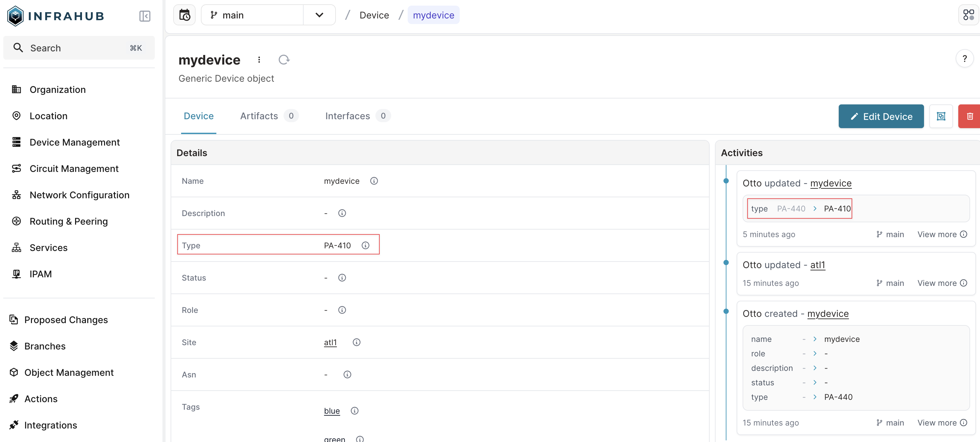
Task: Click the Search field in sidebar
Action: point(79,48)
